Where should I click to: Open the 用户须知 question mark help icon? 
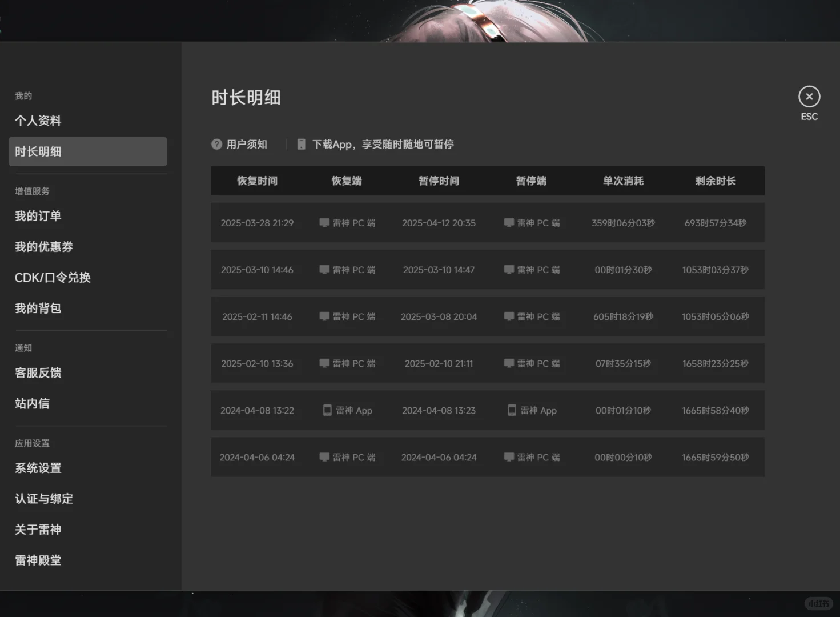pyautogui.click(x=217, y=144)
